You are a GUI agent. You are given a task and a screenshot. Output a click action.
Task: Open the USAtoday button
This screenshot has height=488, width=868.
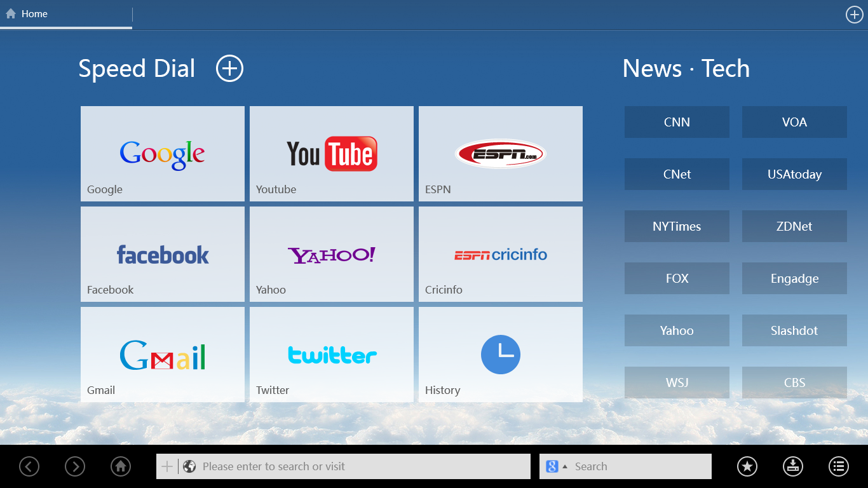pos(794,174)
